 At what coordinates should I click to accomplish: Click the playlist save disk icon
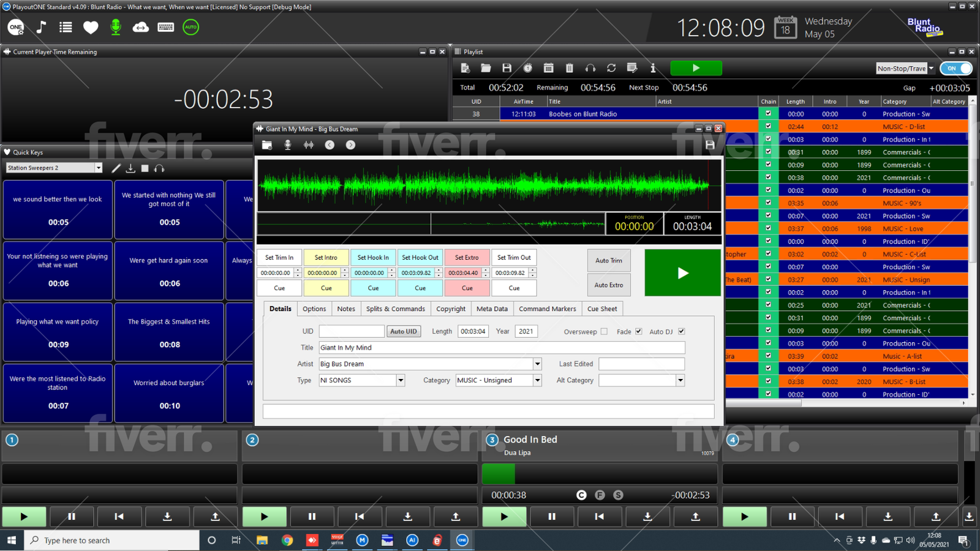pos(507,68)
